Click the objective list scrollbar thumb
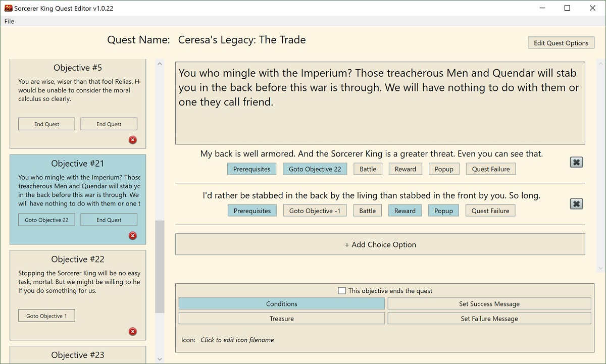606x364 pixels. [160, 267]
